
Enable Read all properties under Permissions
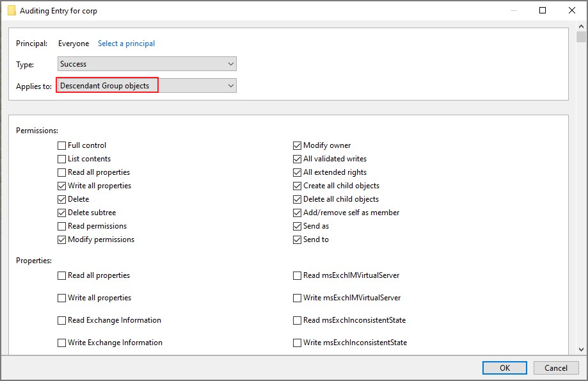62,173
